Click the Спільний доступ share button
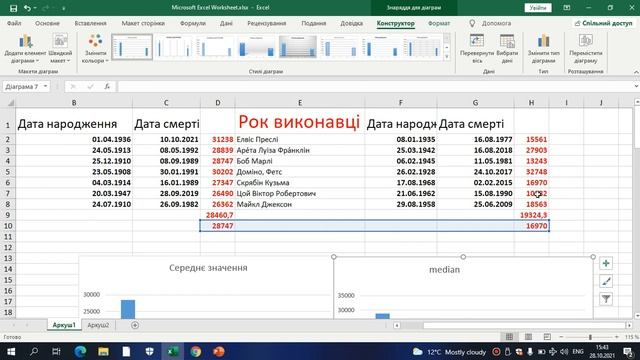Viewport: 640px width, 360px height. (603, 23)
